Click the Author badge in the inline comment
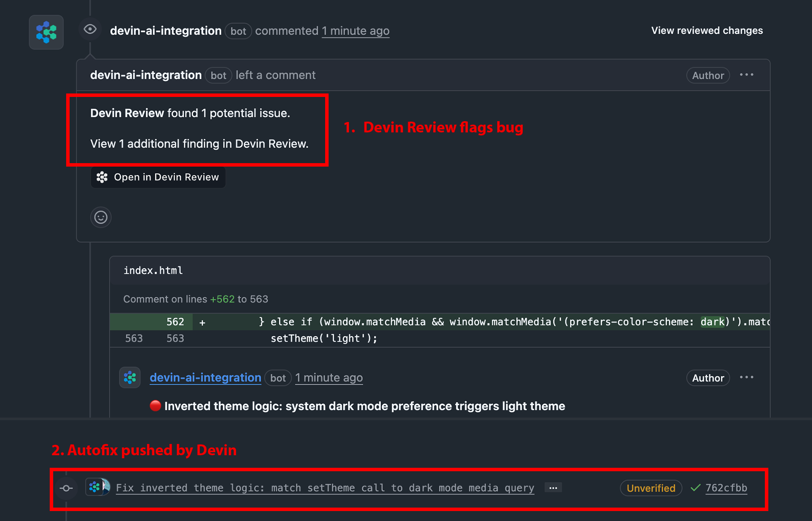Viewport: 812px width, 521px height. [708, 378]
